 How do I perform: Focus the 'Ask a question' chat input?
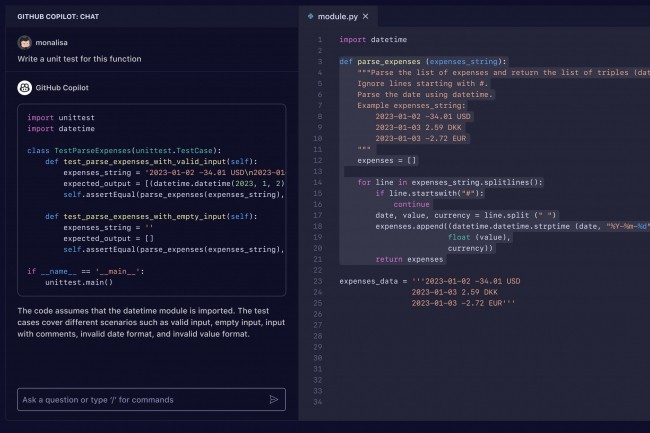tap(140, 399)
